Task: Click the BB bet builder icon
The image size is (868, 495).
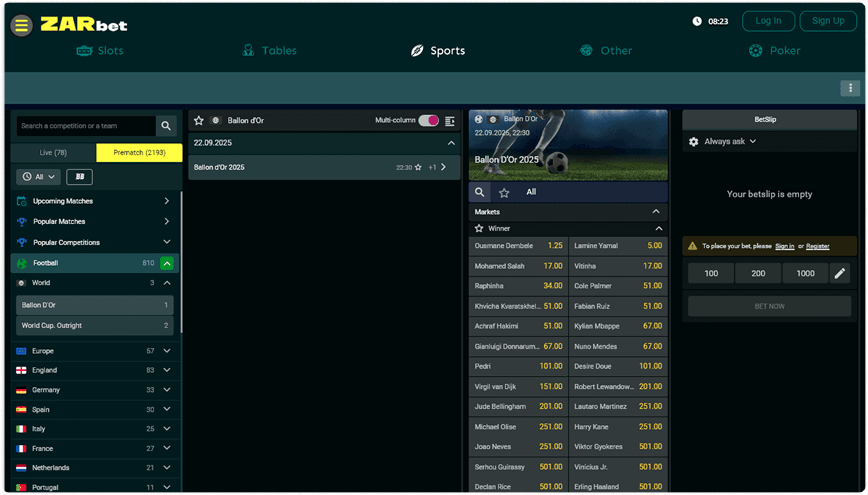Action: tap(80, 176)
